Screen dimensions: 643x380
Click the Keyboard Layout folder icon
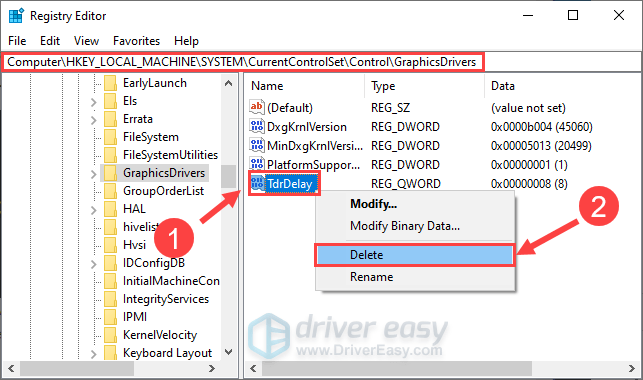[110, 353]
